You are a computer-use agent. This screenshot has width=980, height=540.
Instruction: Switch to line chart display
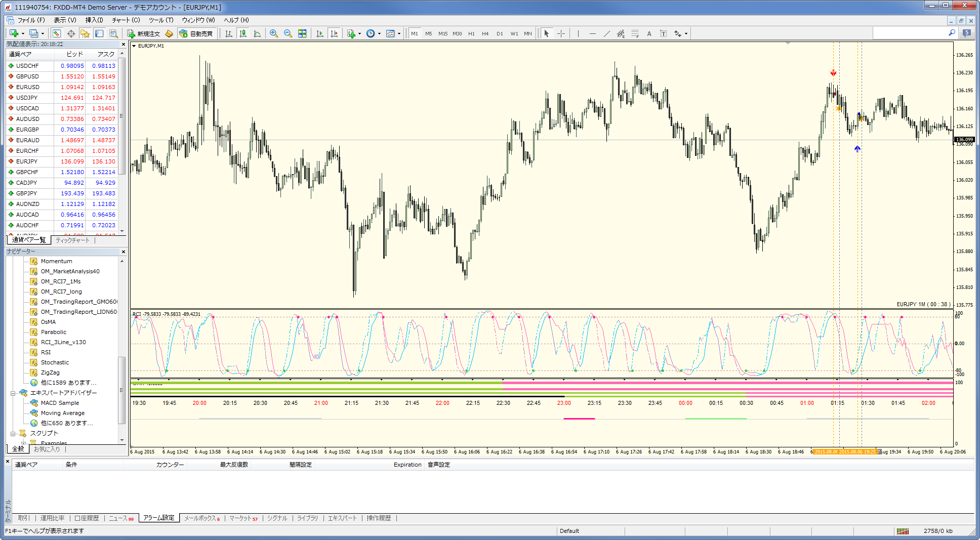[x=257, y=33]
